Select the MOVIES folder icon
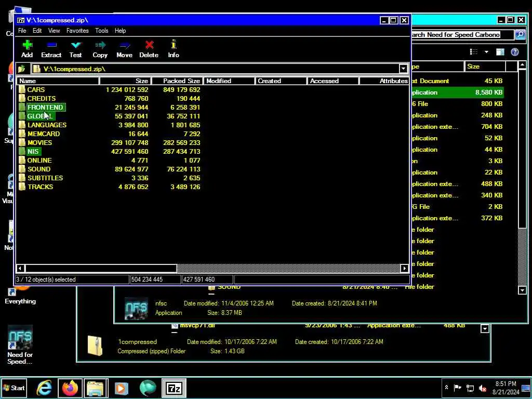Image resolution: width=532 pixels, height=399 pixels. (22, 142)
